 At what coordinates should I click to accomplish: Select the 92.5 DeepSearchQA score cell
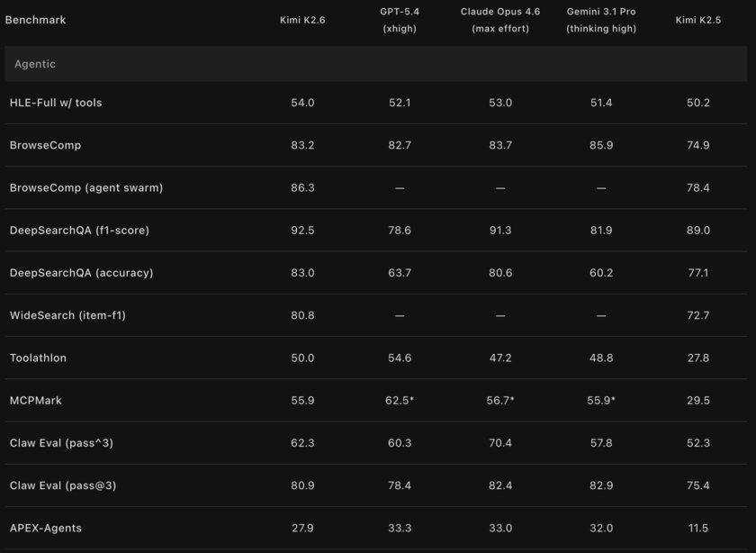click(302, 231)
